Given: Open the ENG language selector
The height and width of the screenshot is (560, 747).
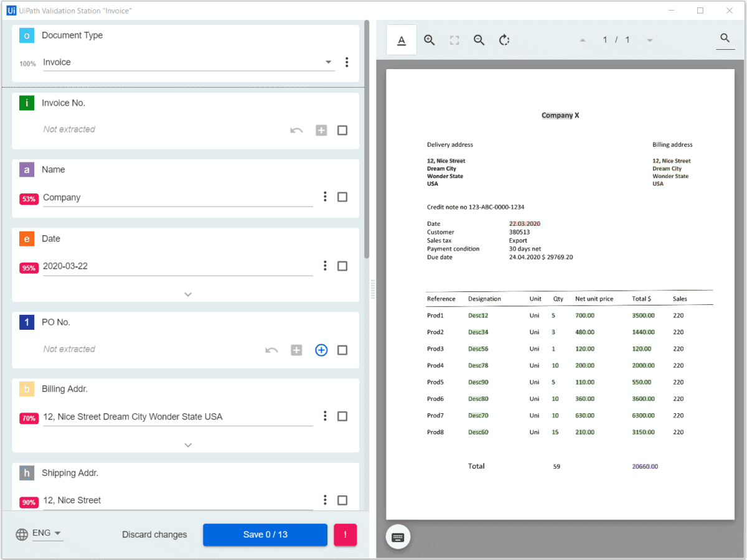Looking at the screenshot, I should tap(42, 533).
